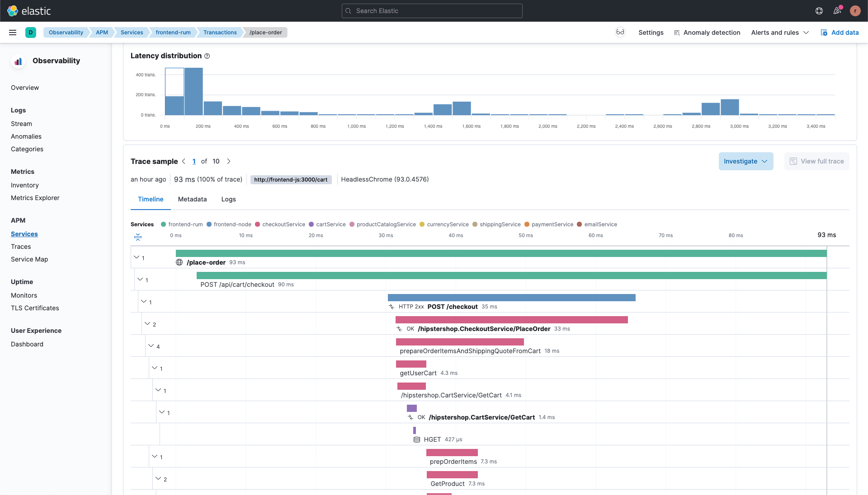Open the Stream logs link
The height and width of the screenshot is (495, 868).
pos(21,124)
